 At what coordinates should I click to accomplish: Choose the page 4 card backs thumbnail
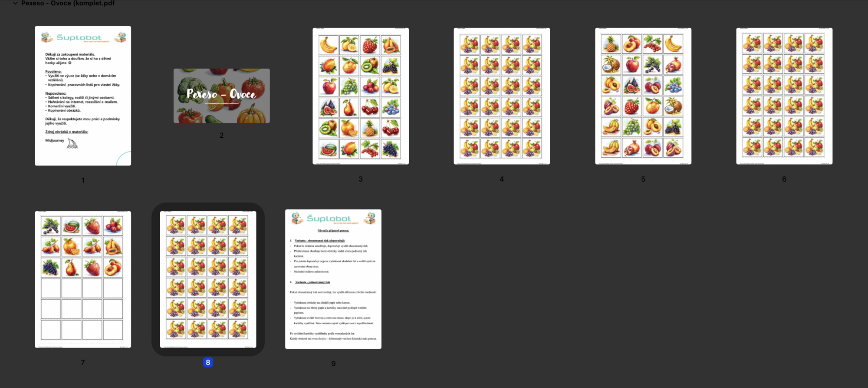(502, 96)
